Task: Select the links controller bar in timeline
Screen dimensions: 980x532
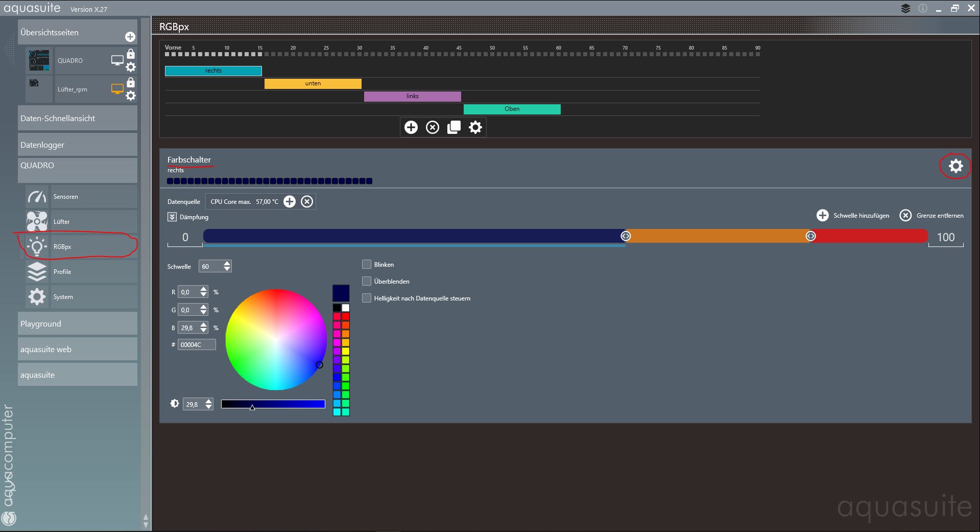Action: click(x=413, y=97)
